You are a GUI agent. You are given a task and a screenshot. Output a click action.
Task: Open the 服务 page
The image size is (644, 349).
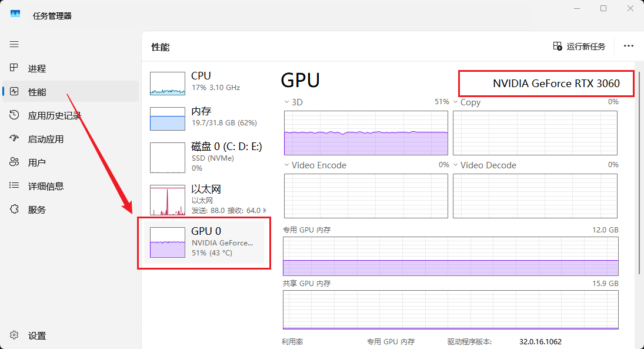click(37, 210)
